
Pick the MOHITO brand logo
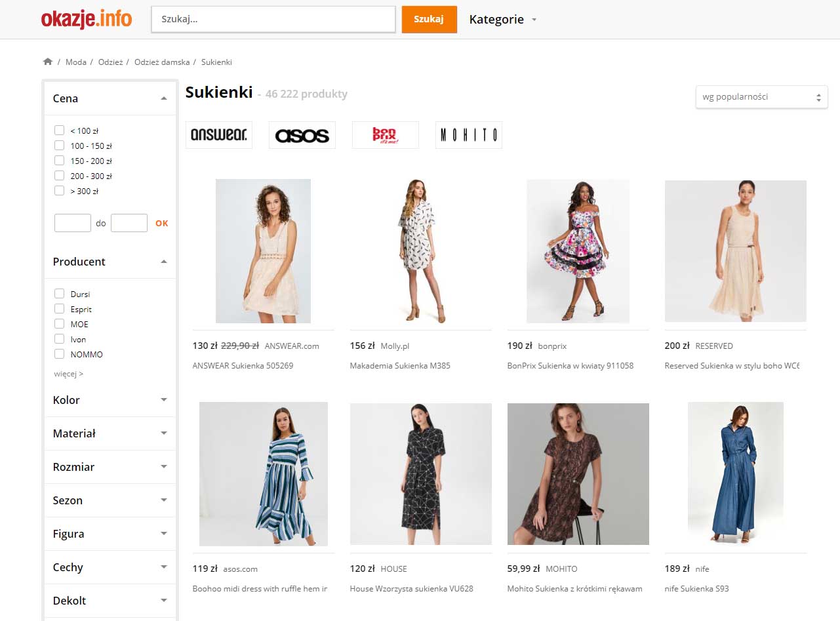coord(468,135)
